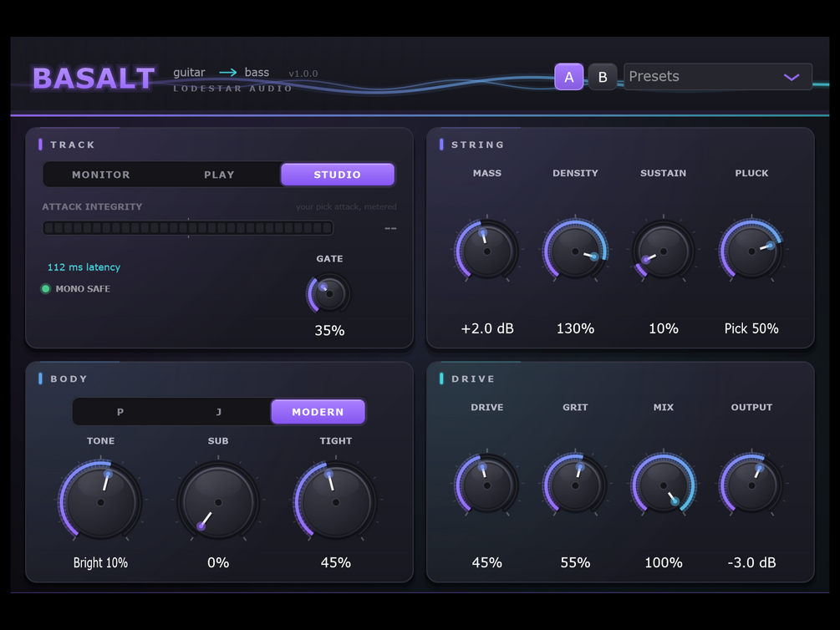Switch to preset slot B
Image resolution: width=840 pixels, height=630 pixels.
pyautogui.click(x=602, y=77)
